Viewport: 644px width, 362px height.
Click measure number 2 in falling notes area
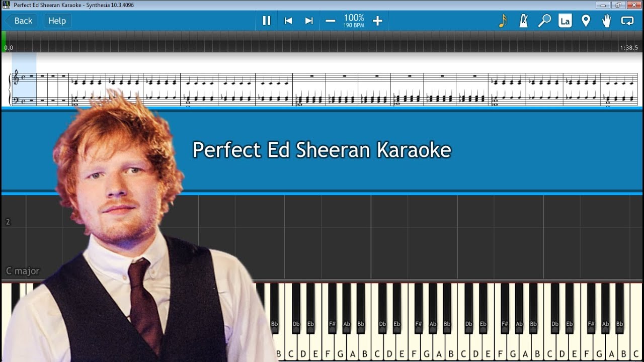[x=8, y=222]
